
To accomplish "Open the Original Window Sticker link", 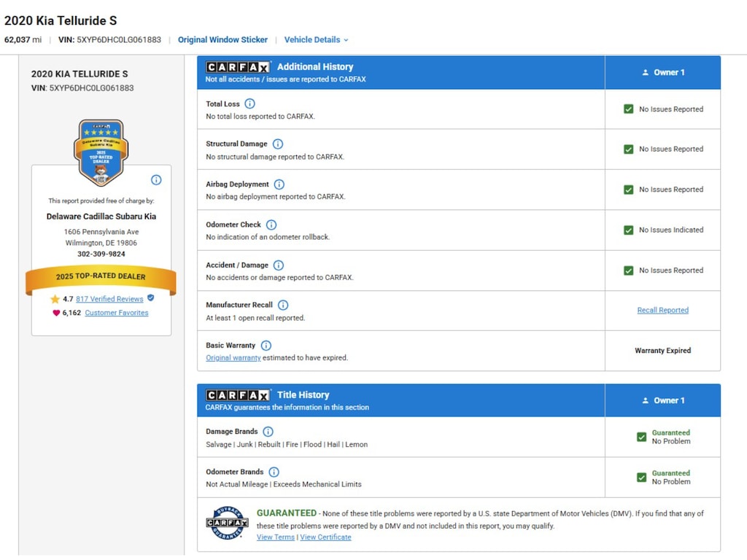I will (x=222, y=40).
